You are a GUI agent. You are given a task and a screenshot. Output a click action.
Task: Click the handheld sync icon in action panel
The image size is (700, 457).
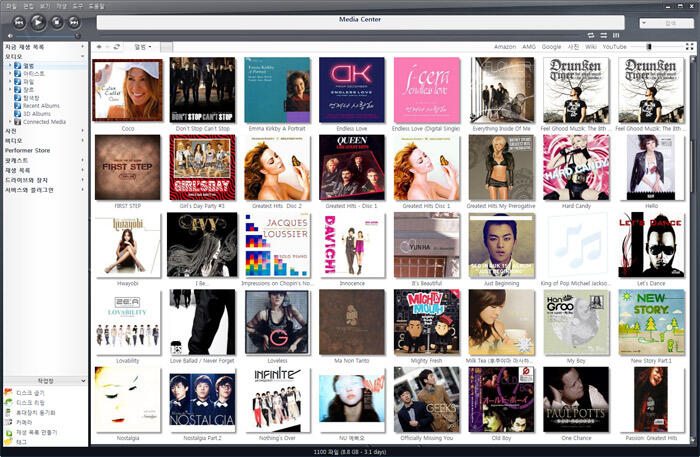tap(8, 412)
